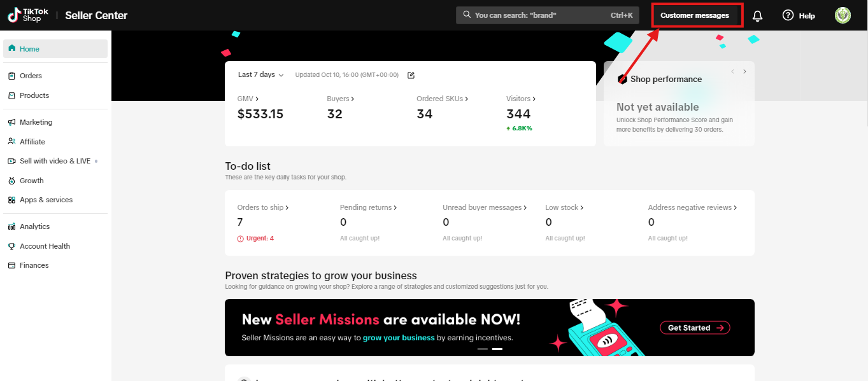Click the TikTok Shop logo
This screenshot has width=868, height=381.
pos(28,15)
